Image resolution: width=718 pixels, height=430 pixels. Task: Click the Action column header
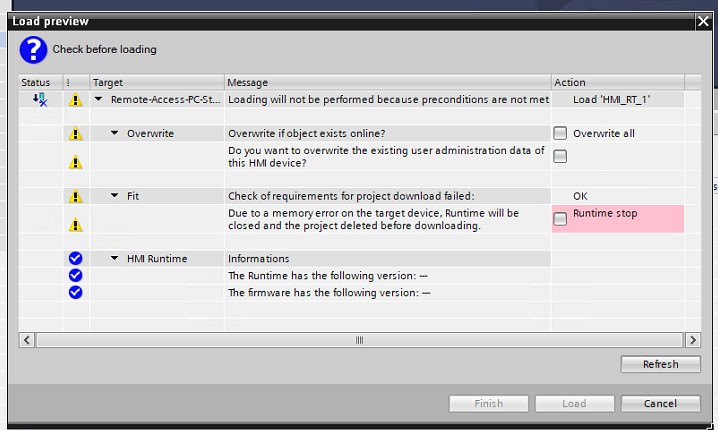(618, 82)
